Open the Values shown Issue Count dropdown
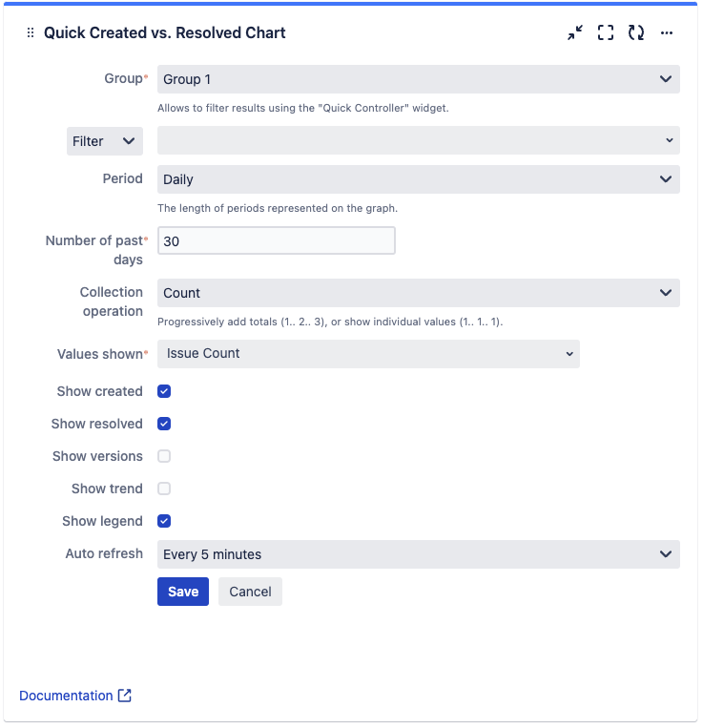Image resolution: width=703 pixels, height=728 pixels. click(368, 354)
